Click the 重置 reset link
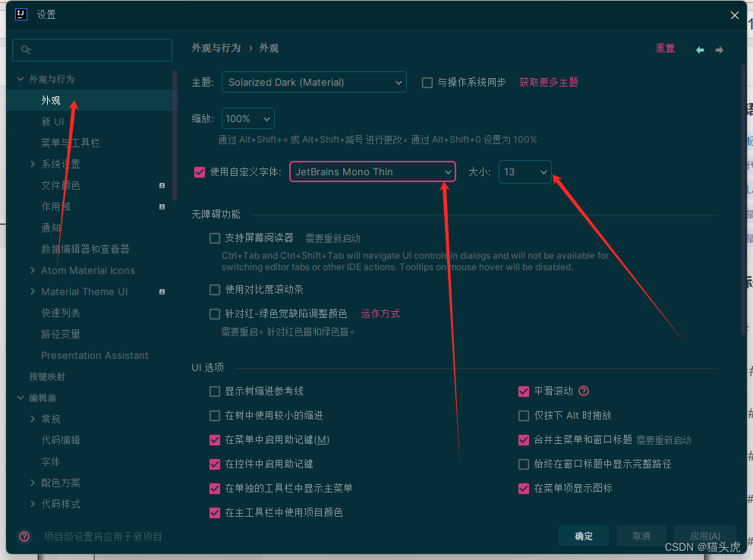 click(x=665, y=48)
